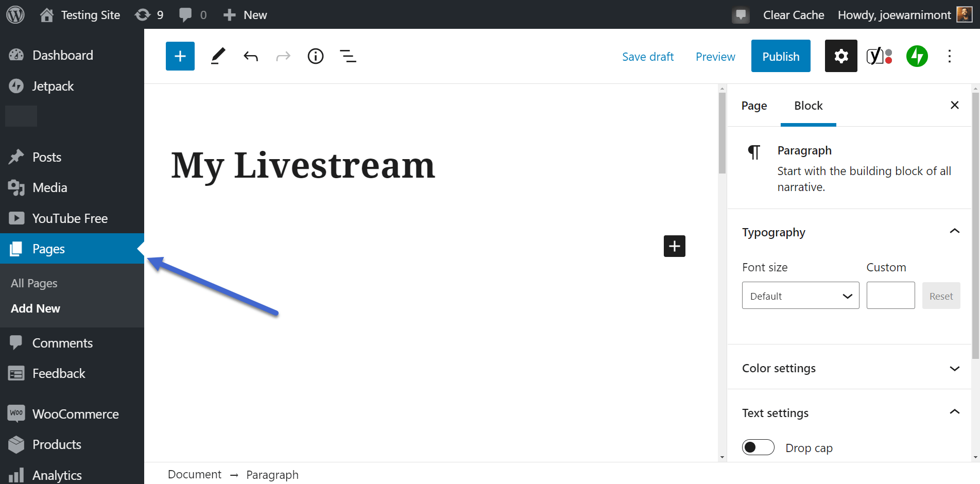The image size is (980, 484).
Task: Click Preview link
Action: point(715,57)
